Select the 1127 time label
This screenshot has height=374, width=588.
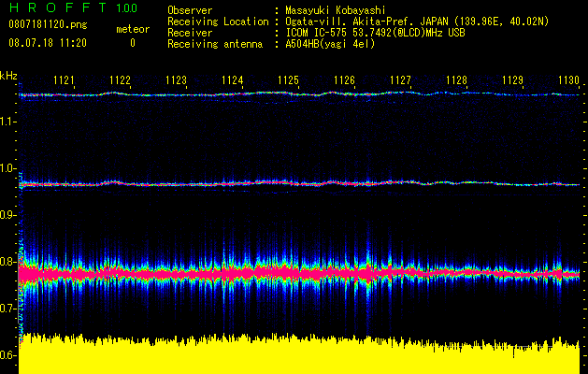point(400,80)
